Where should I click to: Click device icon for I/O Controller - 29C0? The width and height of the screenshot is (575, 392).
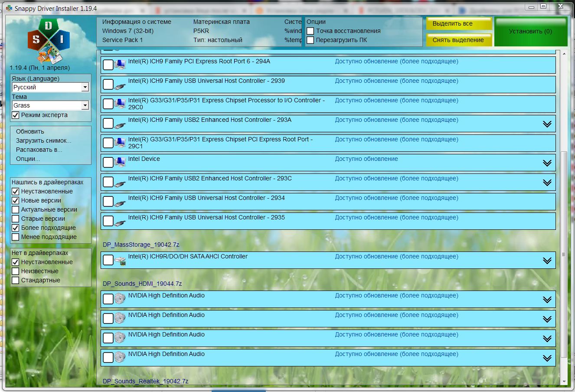click(x=120, y=104)
